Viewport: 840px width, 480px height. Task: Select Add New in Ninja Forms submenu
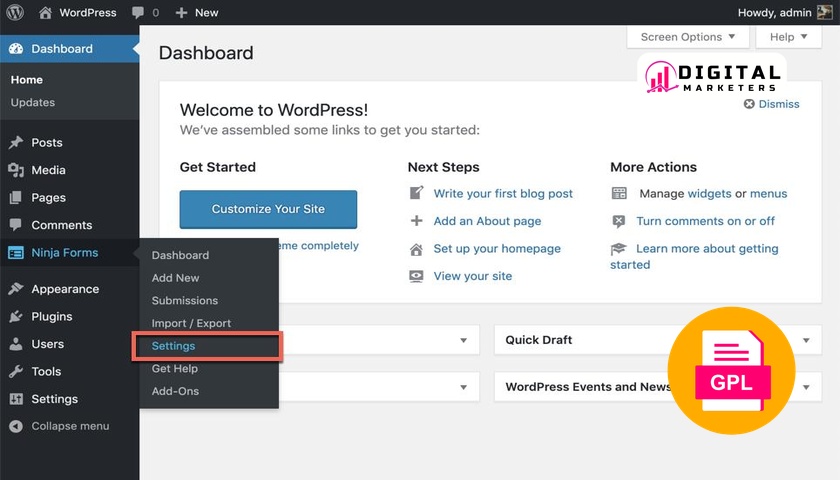[175, 278]
